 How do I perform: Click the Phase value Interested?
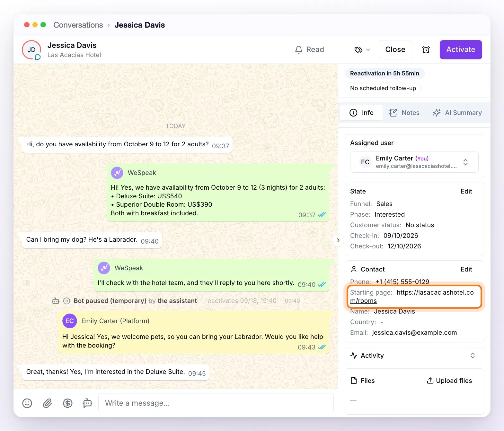coord(390,214)
